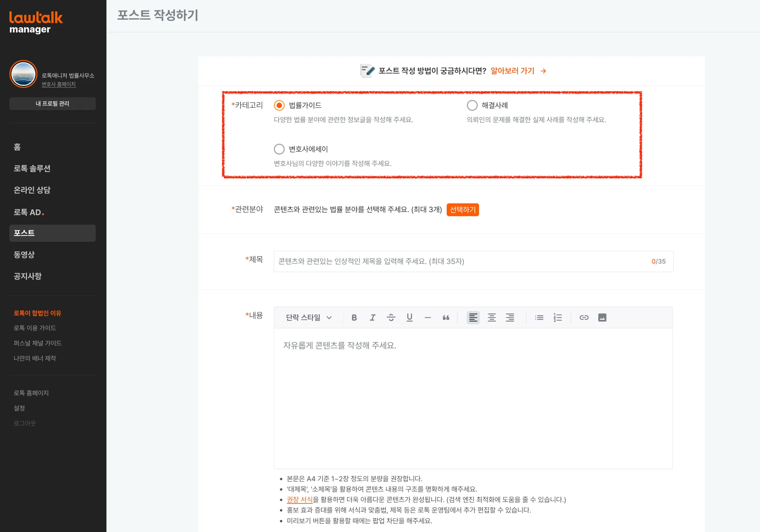Open the 권장 서식 link
Image resolution: width=760 pixels, height=532 pixels.
click(x=299, y=499)
